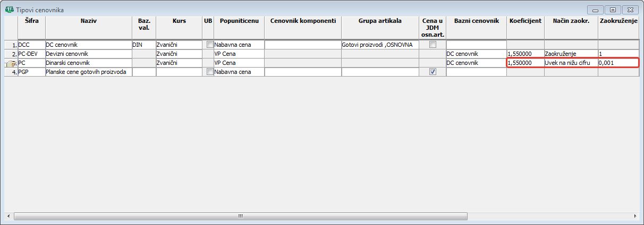
Task: Click the Zaokruženje cell containing 0,001
Action: click(x=617, y=63)
